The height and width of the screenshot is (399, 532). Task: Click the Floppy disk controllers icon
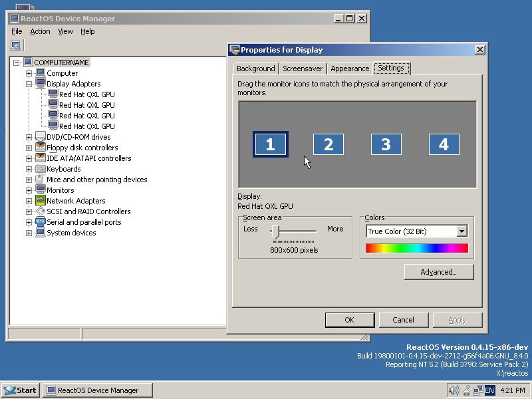41,147
